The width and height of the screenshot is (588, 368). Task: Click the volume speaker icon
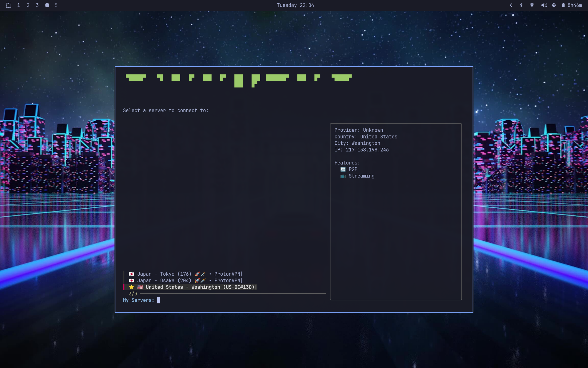click(544, 5)
